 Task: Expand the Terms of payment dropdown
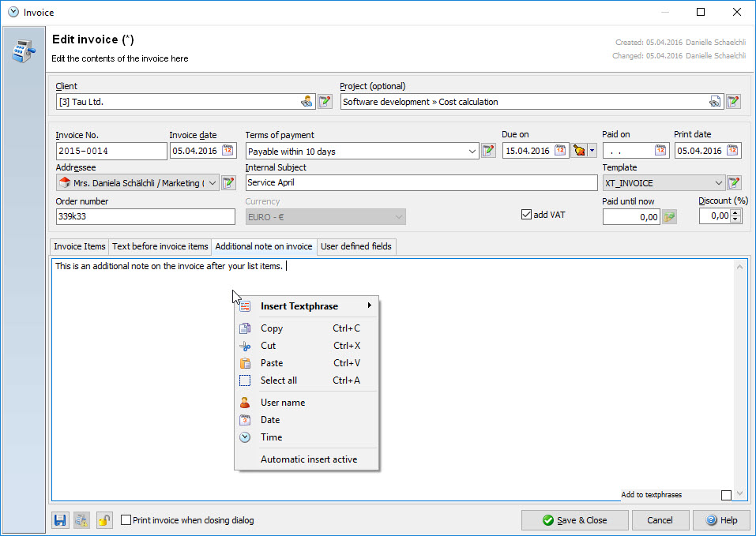point(472,151)
